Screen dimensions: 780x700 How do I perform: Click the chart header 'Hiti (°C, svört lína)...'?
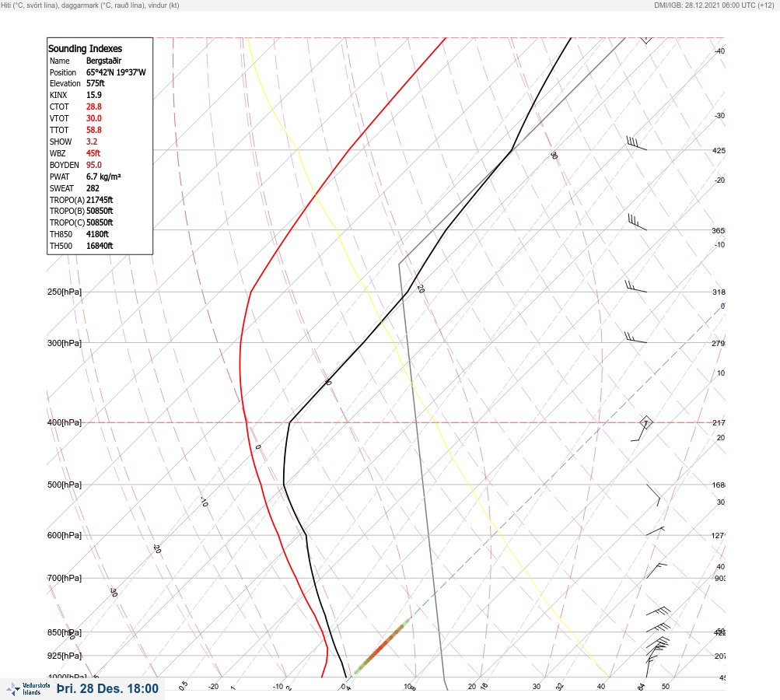[90, 5]
